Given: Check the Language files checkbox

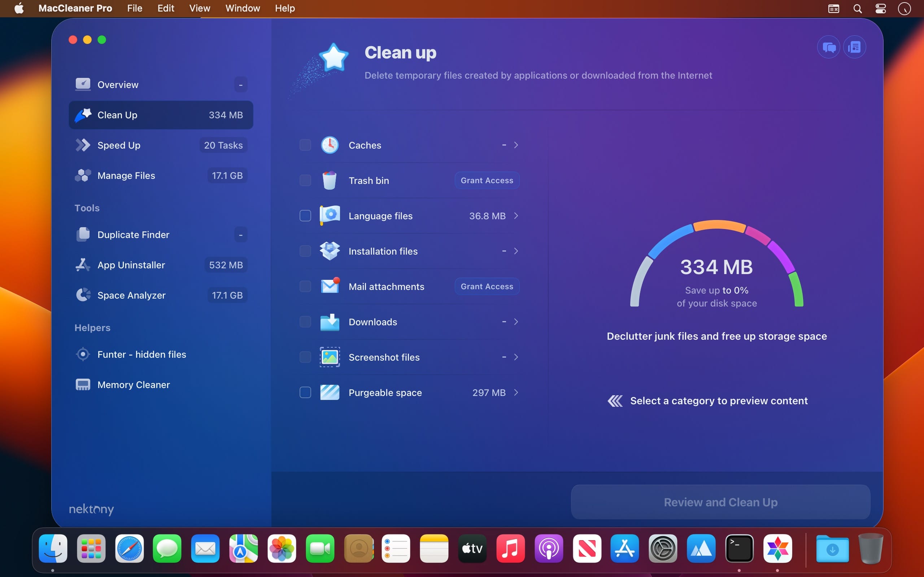Looking at the screenshot, I should click(x=305, y=216).
